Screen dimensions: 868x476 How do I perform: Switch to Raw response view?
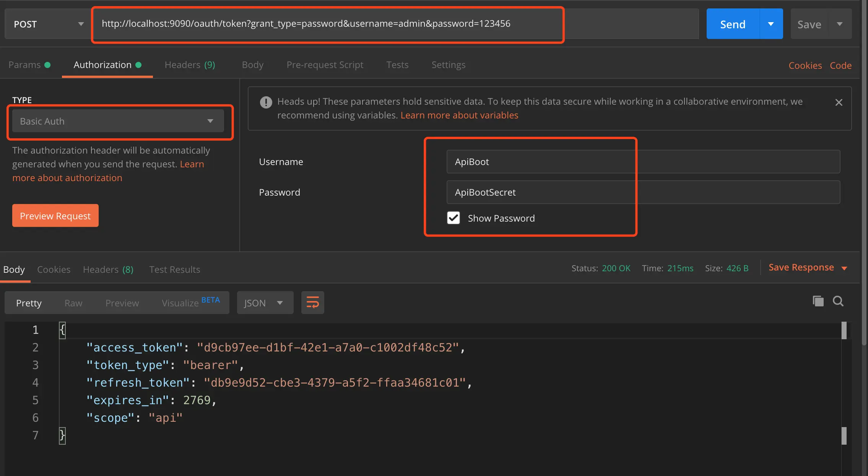[73, 303]
